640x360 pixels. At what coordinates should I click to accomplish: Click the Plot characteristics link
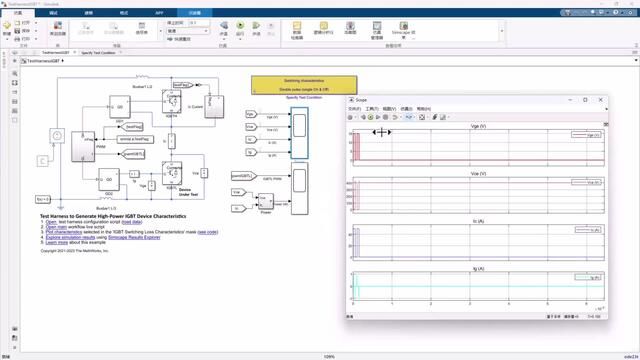pyautogui.click(x=64, y=232)
